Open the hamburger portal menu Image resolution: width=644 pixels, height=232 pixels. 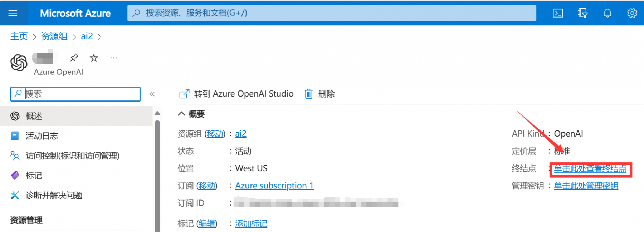pyautogui.click(x=13, y=13)
